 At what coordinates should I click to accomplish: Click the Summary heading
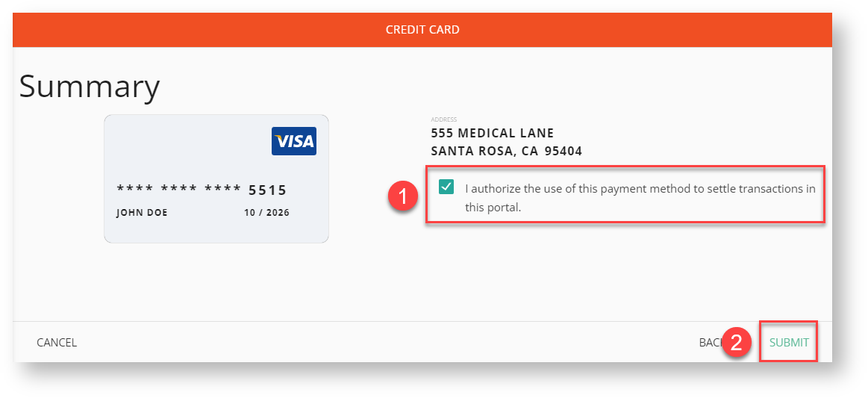click(x=90, y=87)
